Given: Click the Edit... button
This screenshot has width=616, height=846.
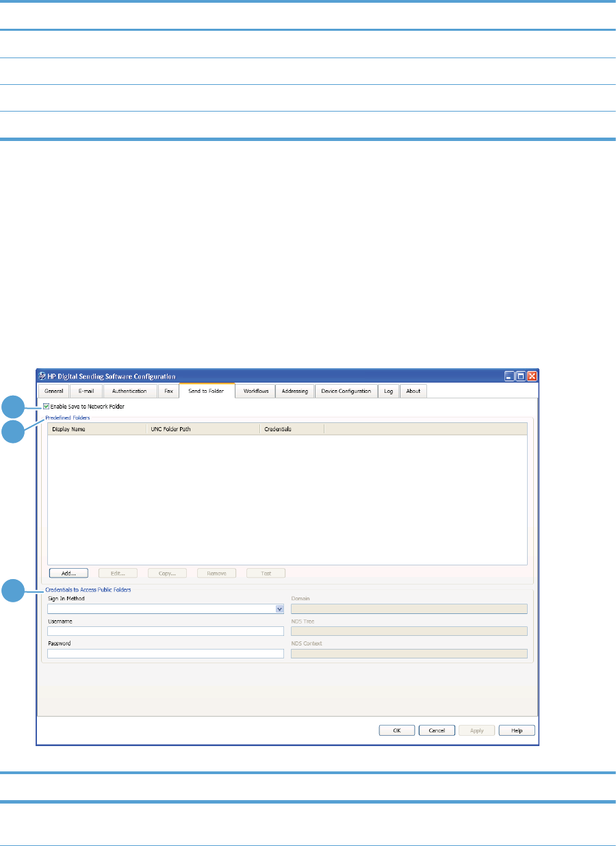Looking at the screenshot, I should 118,573.
